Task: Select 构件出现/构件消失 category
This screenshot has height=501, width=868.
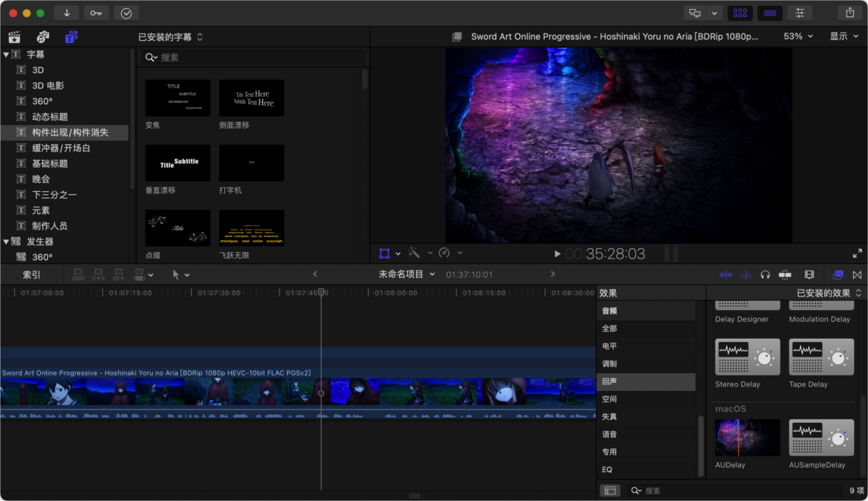Action: 65,132
